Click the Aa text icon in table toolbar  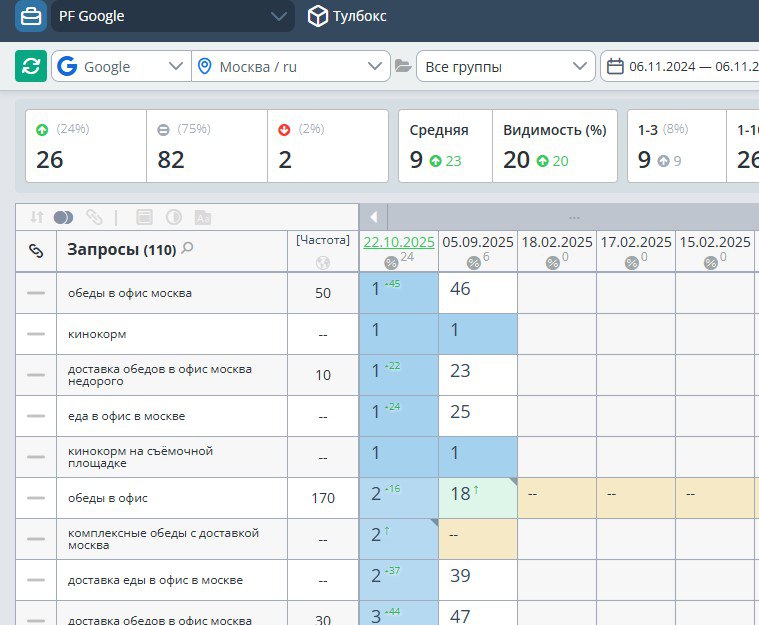[x=202, y=217]
